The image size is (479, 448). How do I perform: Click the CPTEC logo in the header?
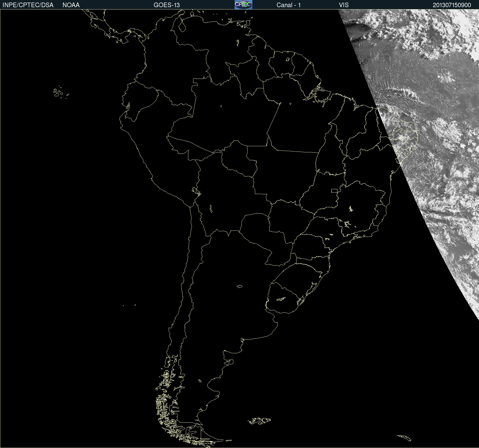point(243,5)
